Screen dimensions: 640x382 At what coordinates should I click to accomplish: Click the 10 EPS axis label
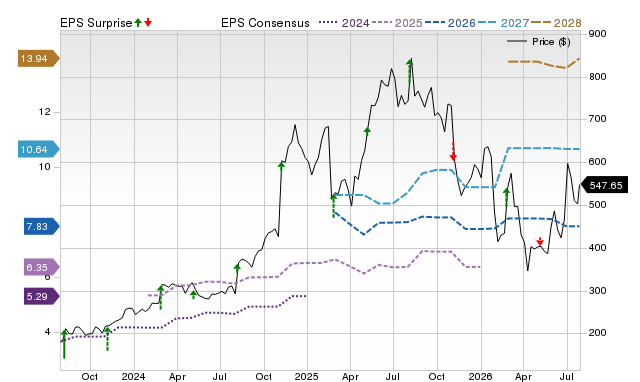point(45,167)
